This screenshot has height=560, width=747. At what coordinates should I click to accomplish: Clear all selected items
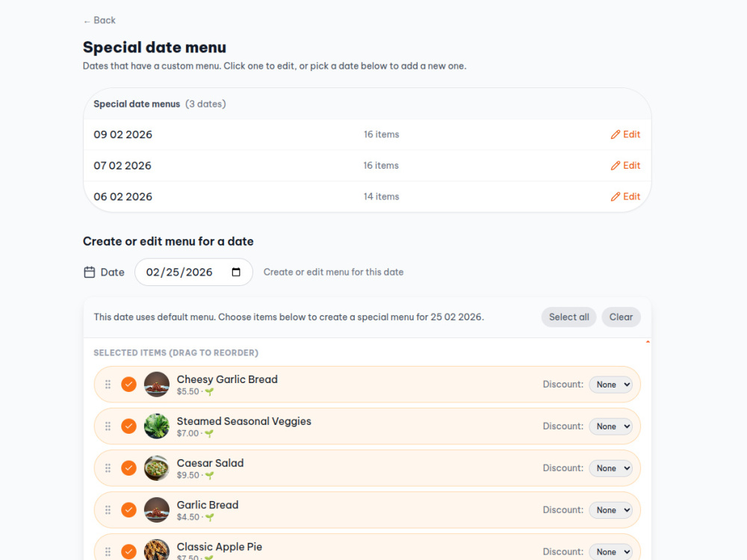coord(621,317)
